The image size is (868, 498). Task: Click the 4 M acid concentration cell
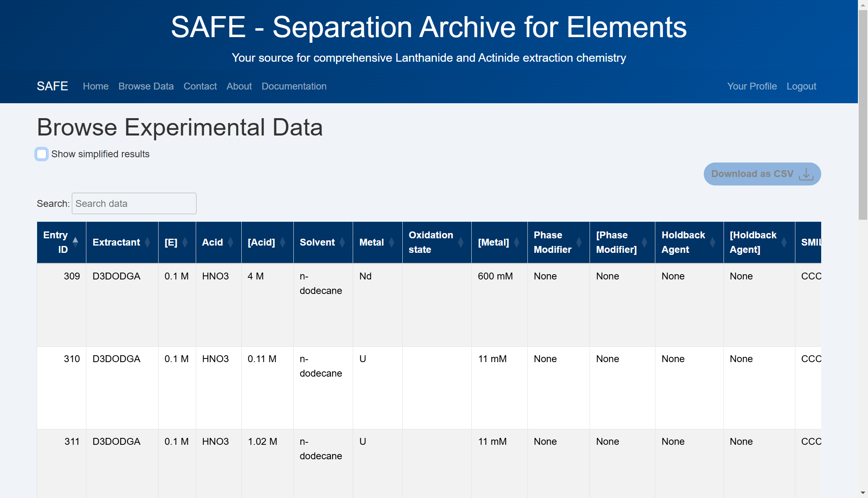(267, 305)
